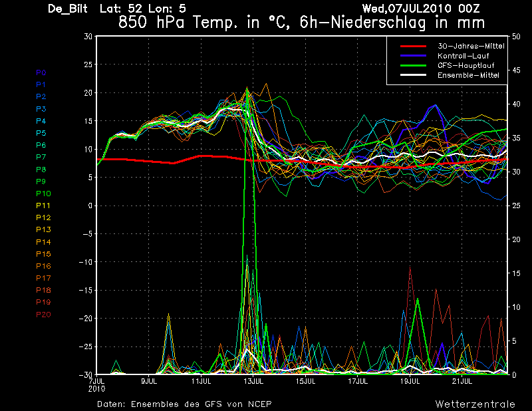Image resolution: width=532 pixels, height=411 pixels.
Task: Click the P1 ensemble member label
Action: coord(41,84)
